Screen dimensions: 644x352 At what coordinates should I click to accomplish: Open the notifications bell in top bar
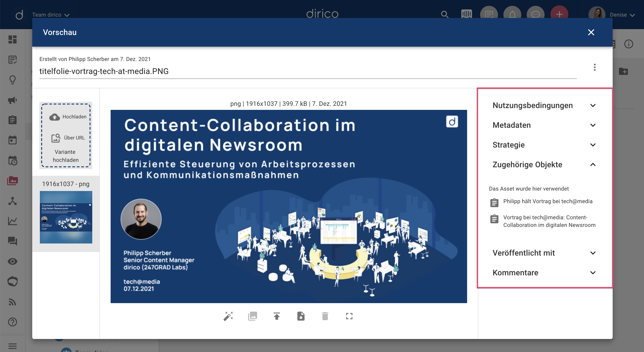tap(512, 15)
